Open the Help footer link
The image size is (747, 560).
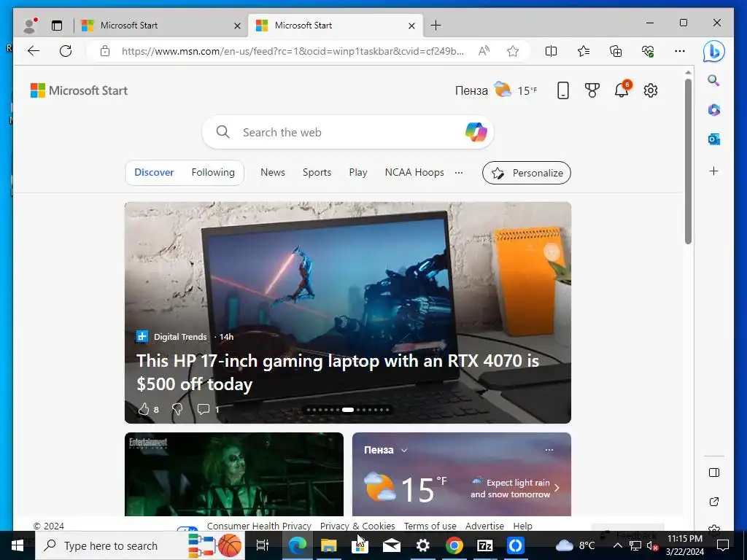click(x=522, y=526)
